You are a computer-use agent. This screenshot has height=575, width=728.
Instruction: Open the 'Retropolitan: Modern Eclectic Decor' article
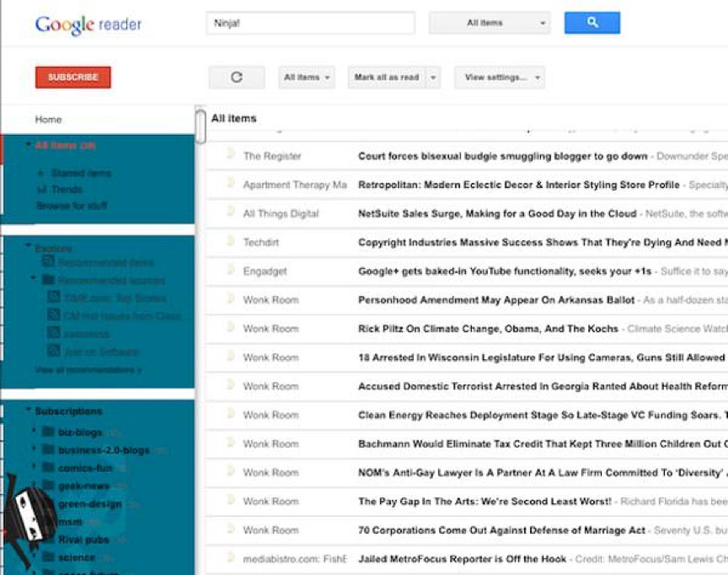pyautogui.click(x=519, y=185)
